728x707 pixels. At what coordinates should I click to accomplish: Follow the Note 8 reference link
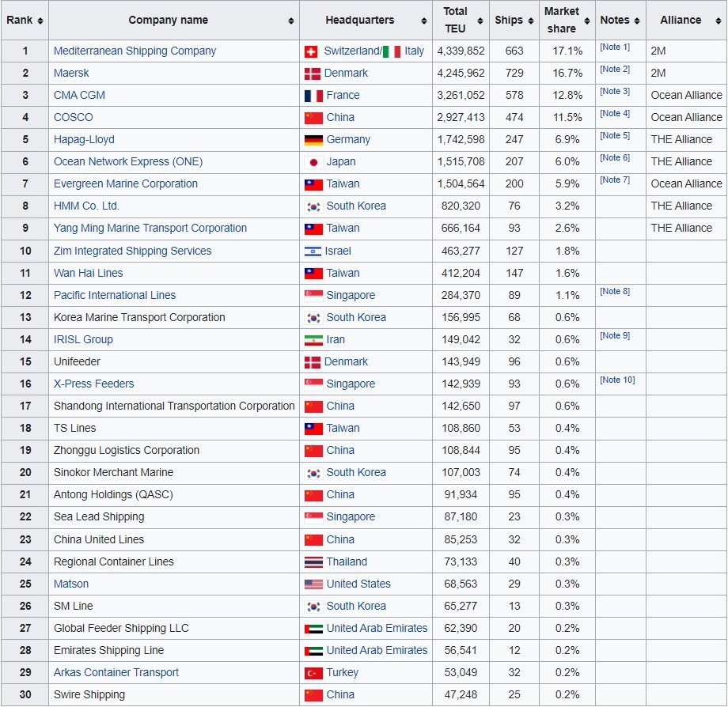coord(615,292)
